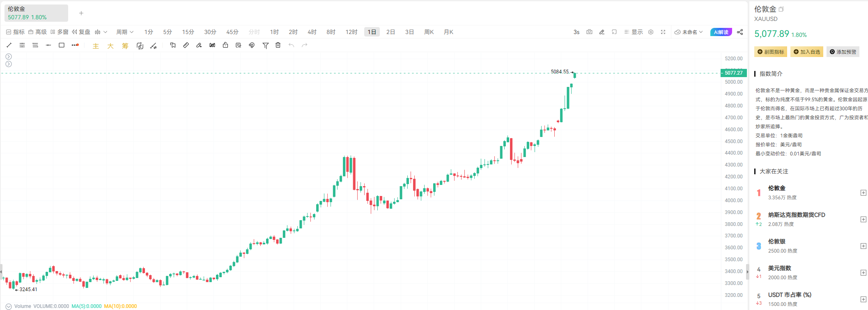868x310 pixels.
Task: Click the 加入自选 button
Action: [807, 52]
